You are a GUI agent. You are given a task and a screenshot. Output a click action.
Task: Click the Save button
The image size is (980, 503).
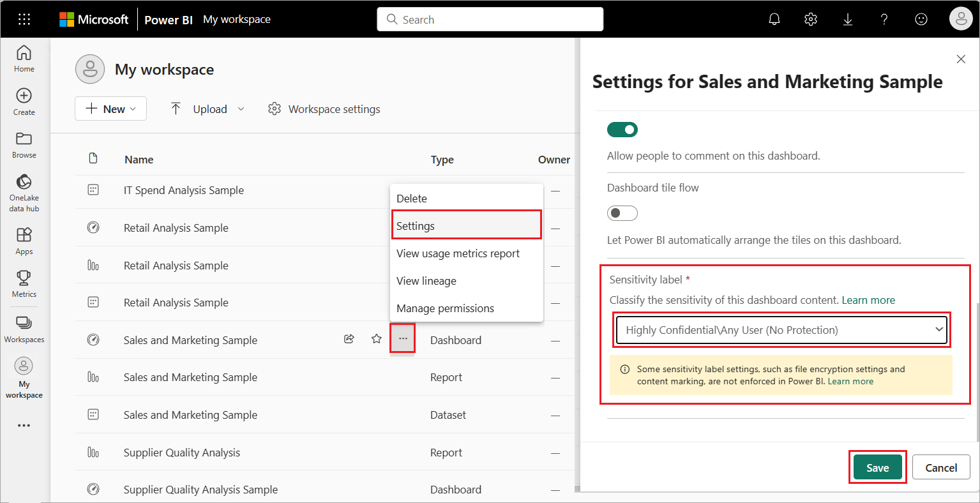(878, 468)
